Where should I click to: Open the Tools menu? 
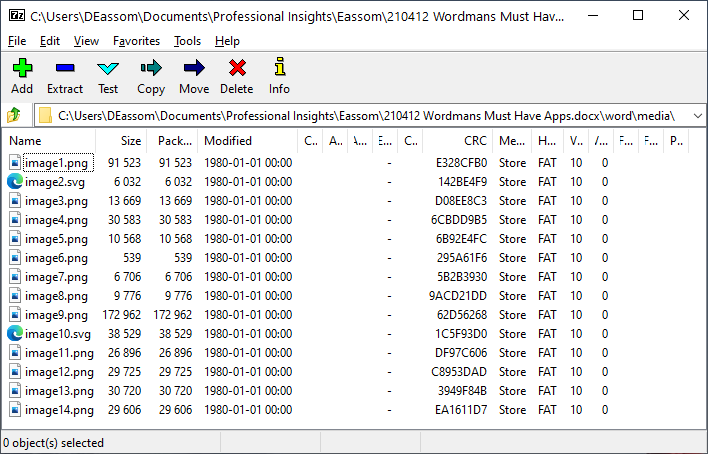187,41
